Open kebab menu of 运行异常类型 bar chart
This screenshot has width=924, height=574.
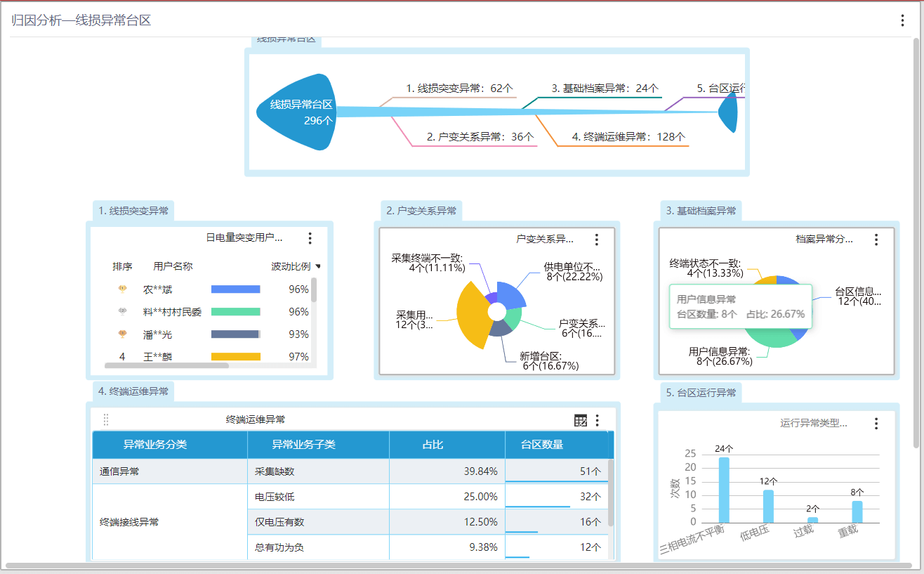(x=876, y=423)
